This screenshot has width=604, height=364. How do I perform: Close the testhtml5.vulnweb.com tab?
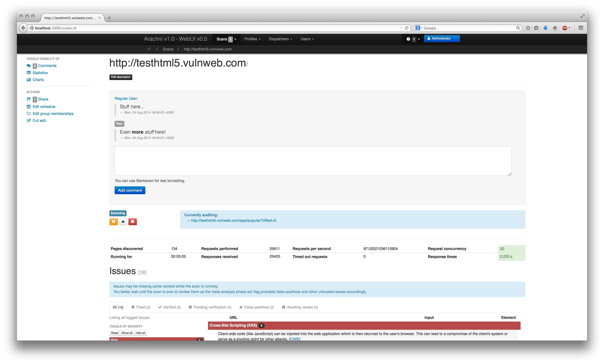pos(99,18)
